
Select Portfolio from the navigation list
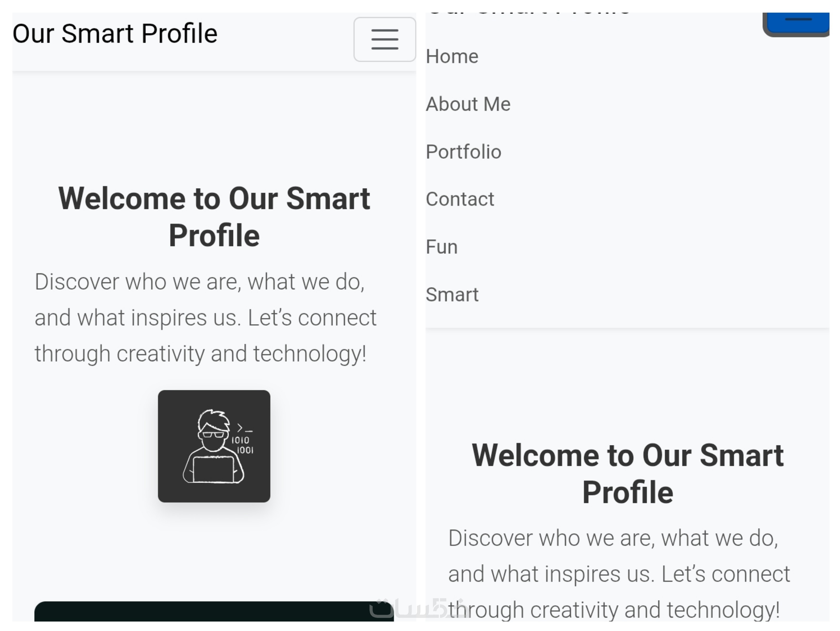(x=463, y=152)
